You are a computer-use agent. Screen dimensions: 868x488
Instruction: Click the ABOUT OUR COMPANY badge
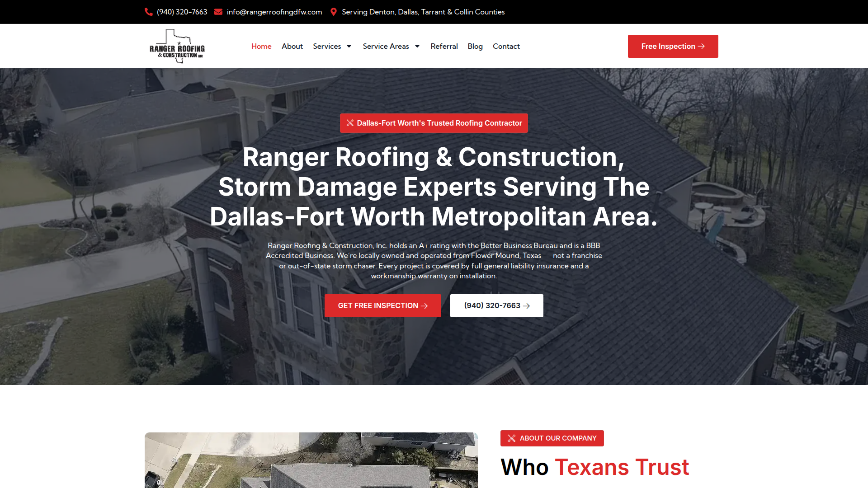(552, 438)
